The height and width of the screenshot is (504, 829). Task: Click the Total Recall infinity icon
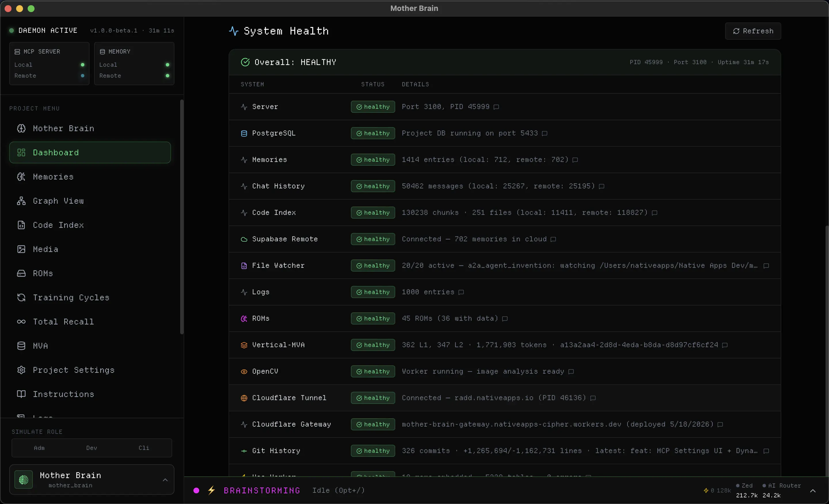point(21,322)
